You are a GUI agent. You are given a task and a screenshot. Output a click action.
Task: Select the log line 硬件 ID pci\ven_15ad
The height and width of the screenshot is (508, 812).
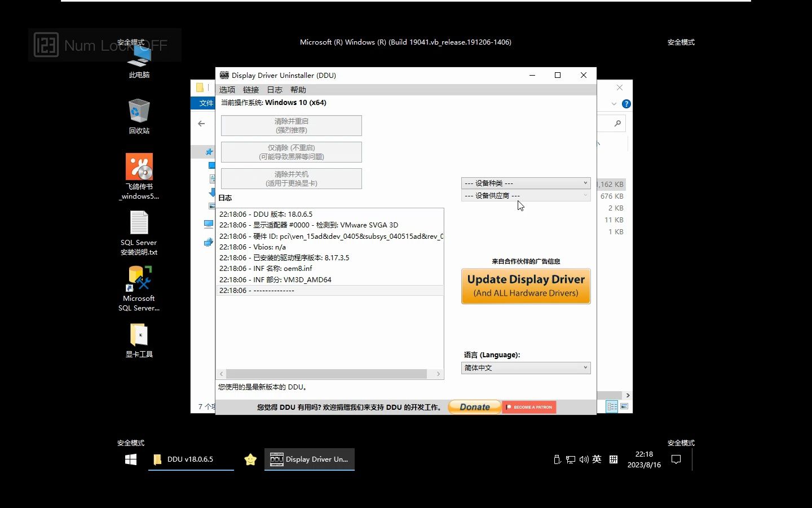330,237
